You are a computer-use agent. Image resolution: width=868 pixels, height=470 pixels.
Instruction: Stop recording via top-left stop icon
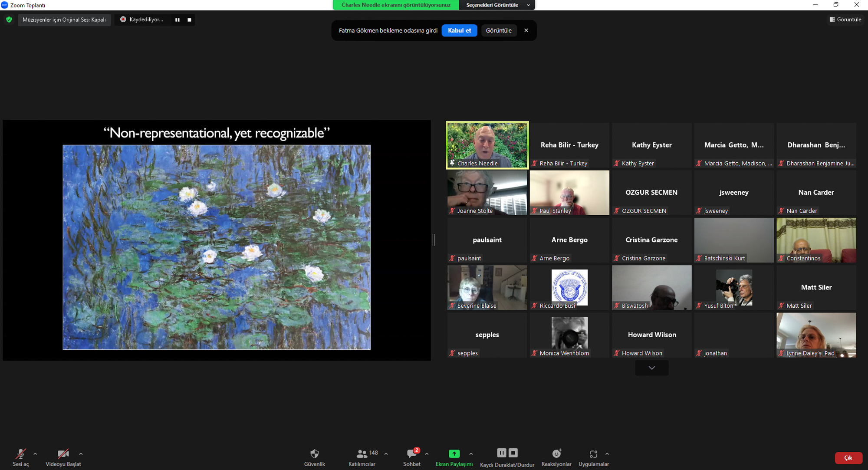[189, 20]
